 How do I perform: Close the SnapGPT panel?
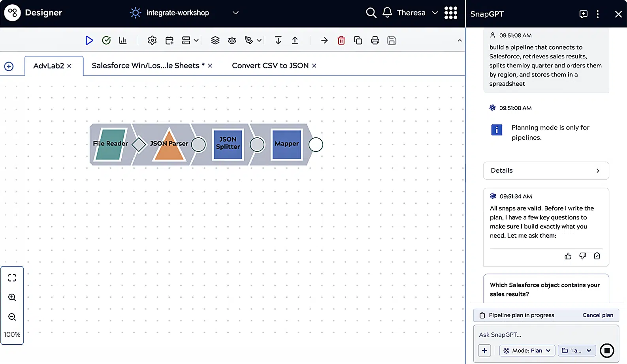point(618,14)
